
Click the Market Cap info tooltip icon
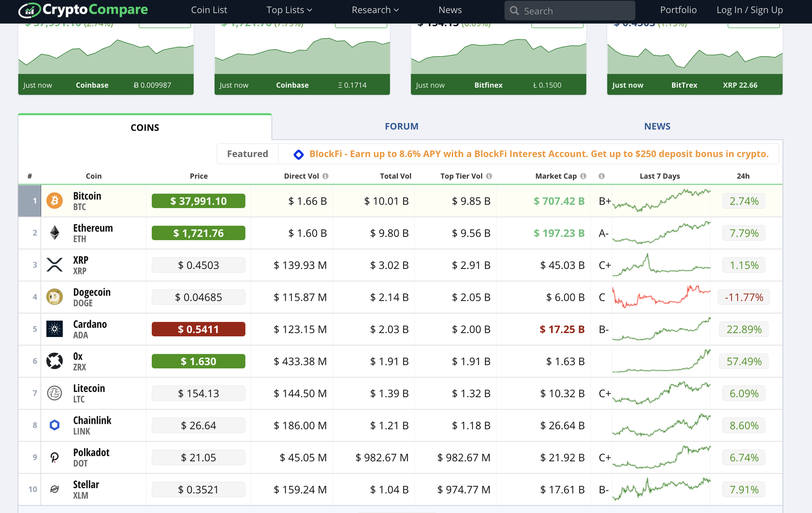point(583,176)
